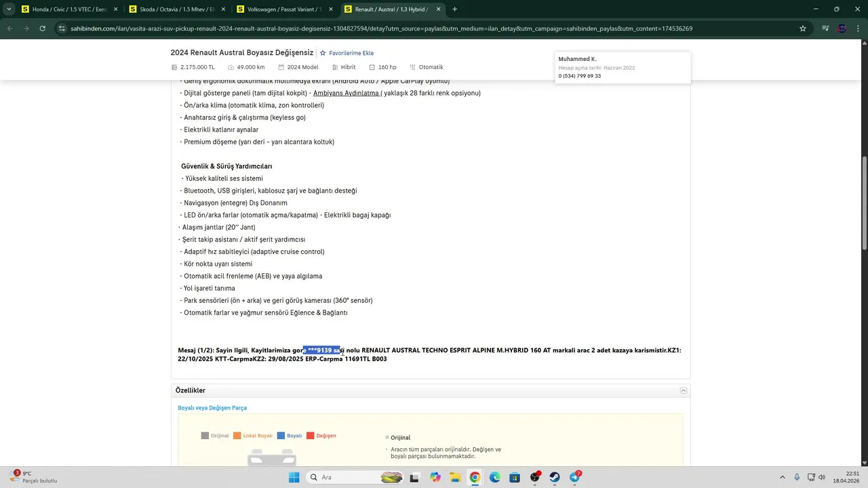This screenshot has height=488, width=868.
Task: Click the Özellikler section header
Action: [431, 390]
